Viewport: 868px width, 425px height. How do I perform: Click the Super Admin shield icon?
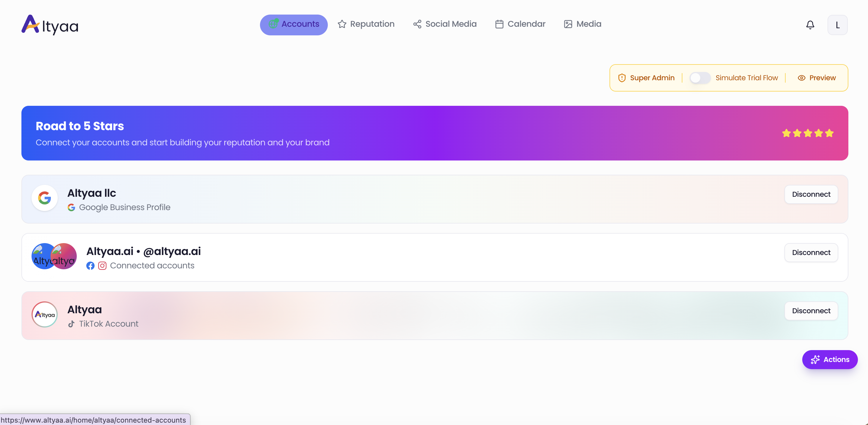[x=622, y=78]
